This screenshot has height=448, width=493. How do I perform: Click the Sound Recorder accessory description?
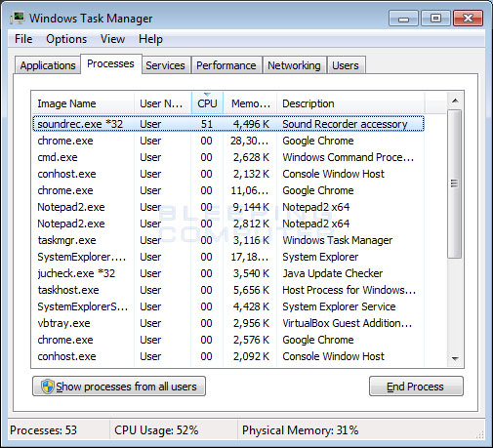[345, 124]
